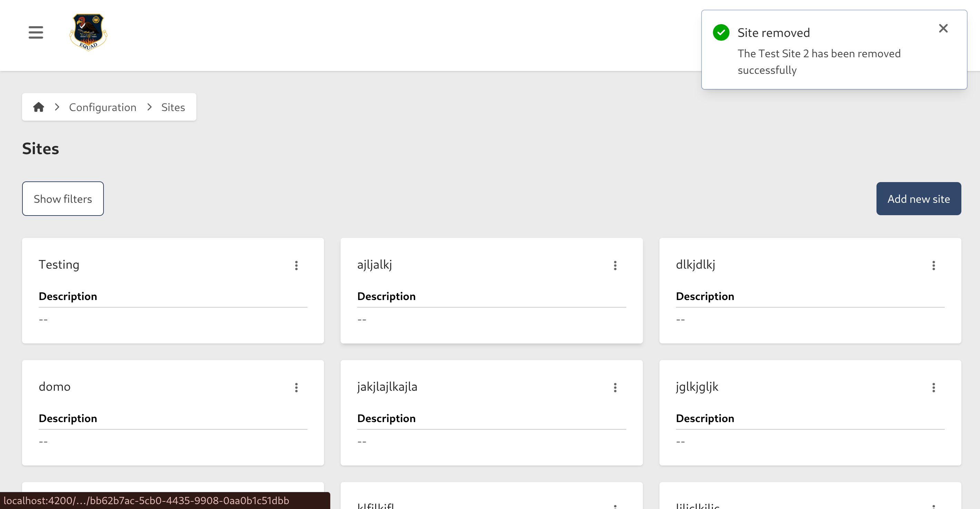Click the home breadcrumb icon

point(39,107)
